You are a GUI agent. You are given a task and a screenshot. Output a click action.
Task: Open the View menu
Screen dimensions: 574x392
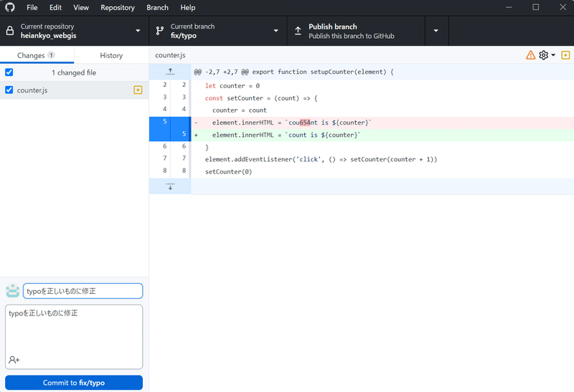pos(81,8)
